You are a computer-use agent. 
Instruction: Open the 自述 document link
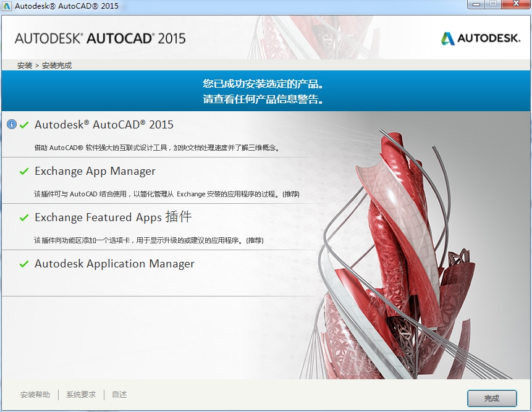coord(119,394)
